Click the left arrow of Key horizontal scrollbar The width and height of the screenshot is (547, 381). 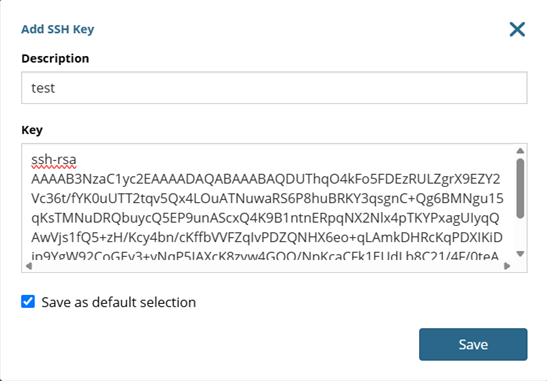tap(29, 266)
